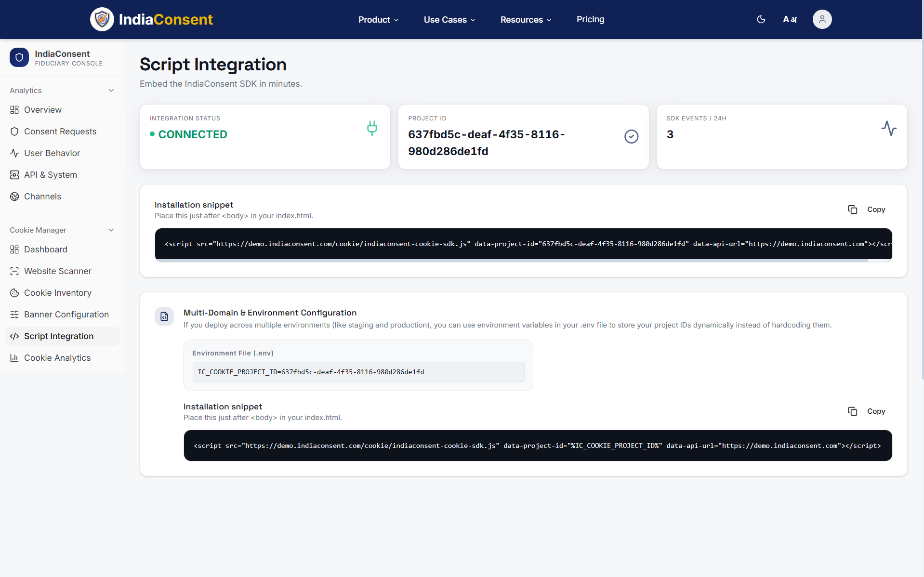This screenshot has width=924, height=577.
Task: Open the Product dropdown menu
Action: pyautogui.click(x=379, y=20)
